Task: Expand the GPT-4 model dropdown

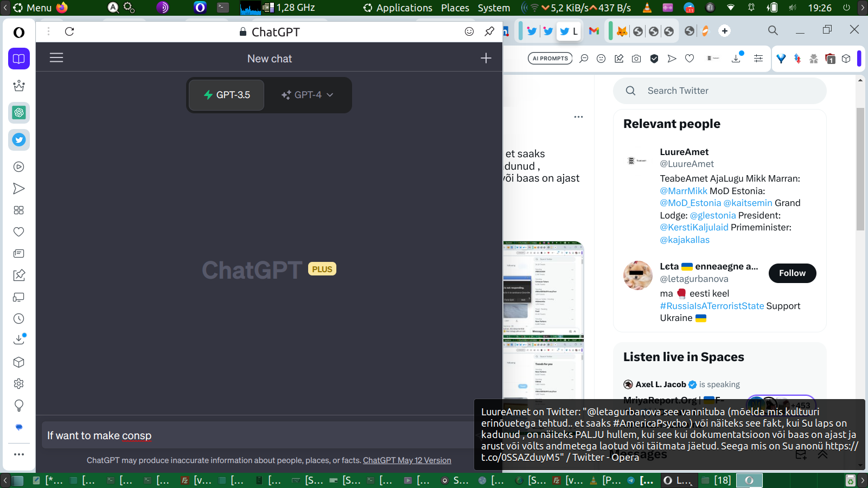Action: tap(307, 95)
